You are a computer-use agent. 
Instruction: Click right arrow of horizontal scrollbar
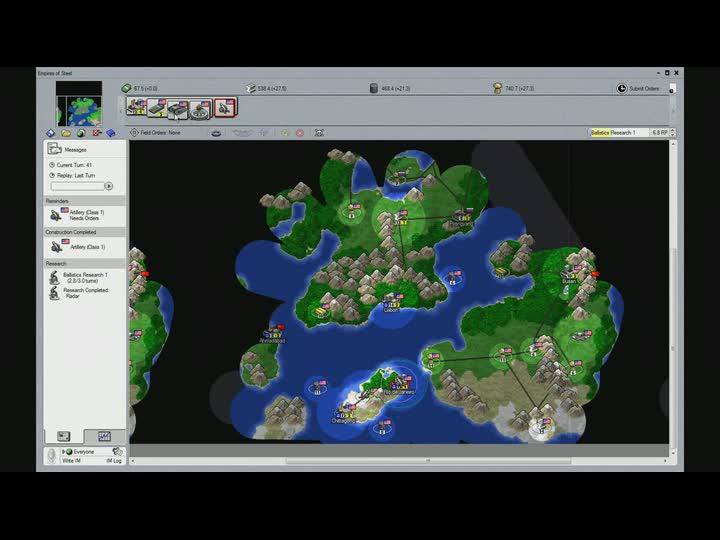[665, 461]
